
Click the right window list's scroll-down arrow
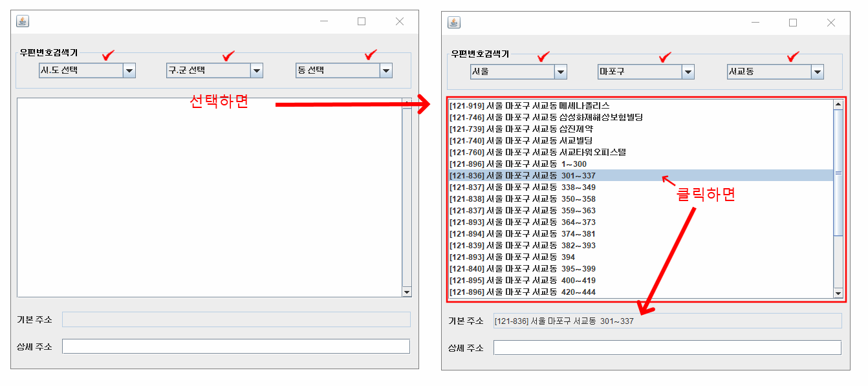(x=838, y=293)
